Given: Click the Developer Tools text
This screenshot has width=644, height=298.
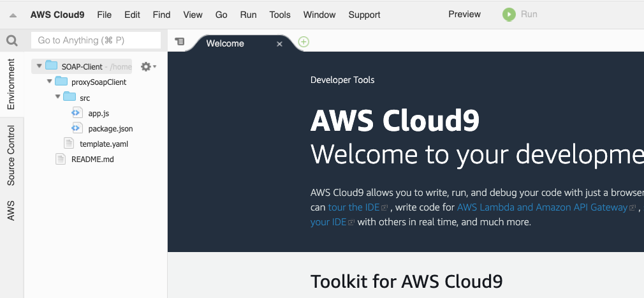Looking at the screenshot, I should point(342,80).
